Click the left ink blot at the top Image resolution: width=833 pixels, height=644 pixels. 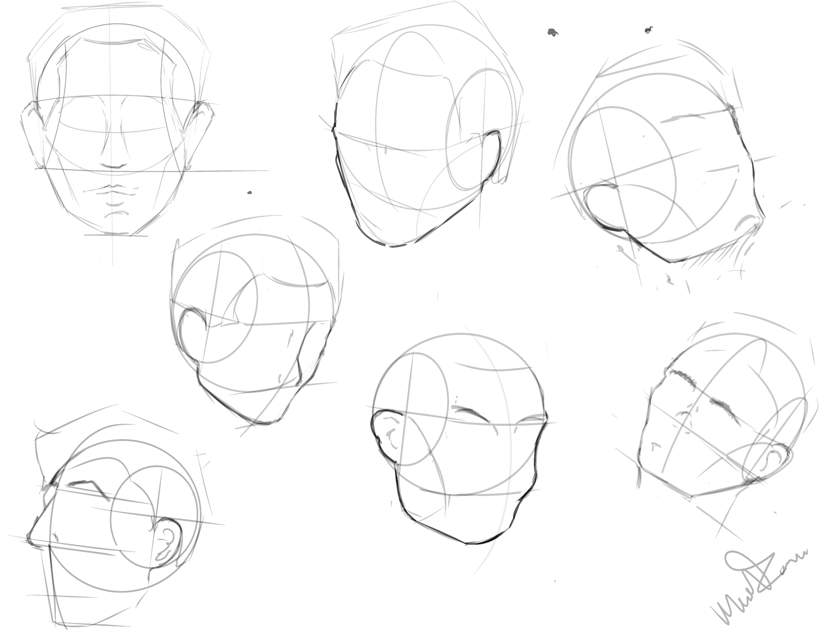(x=551, y=33)
